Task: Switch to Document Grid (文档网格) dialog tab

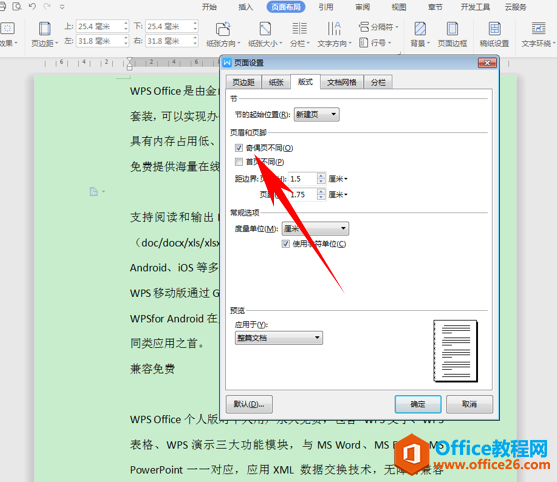Action: (x=342, y=82)
